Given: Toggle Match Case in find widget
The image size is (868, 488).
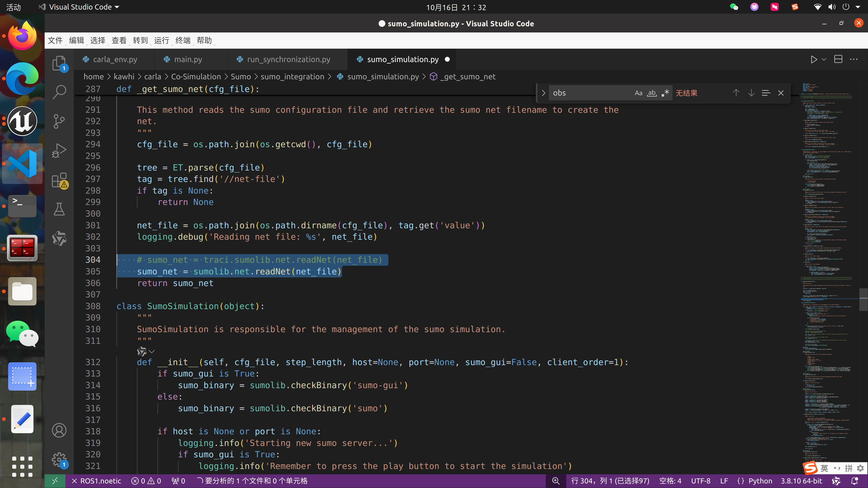Looking at the screenshot, I should 638,93.
